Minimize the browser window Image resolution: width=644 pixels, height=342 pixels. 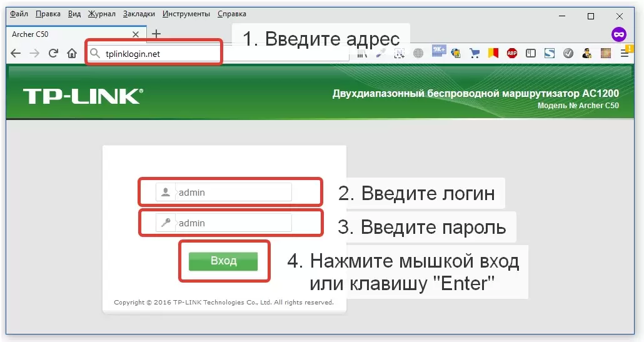[562, 16]
